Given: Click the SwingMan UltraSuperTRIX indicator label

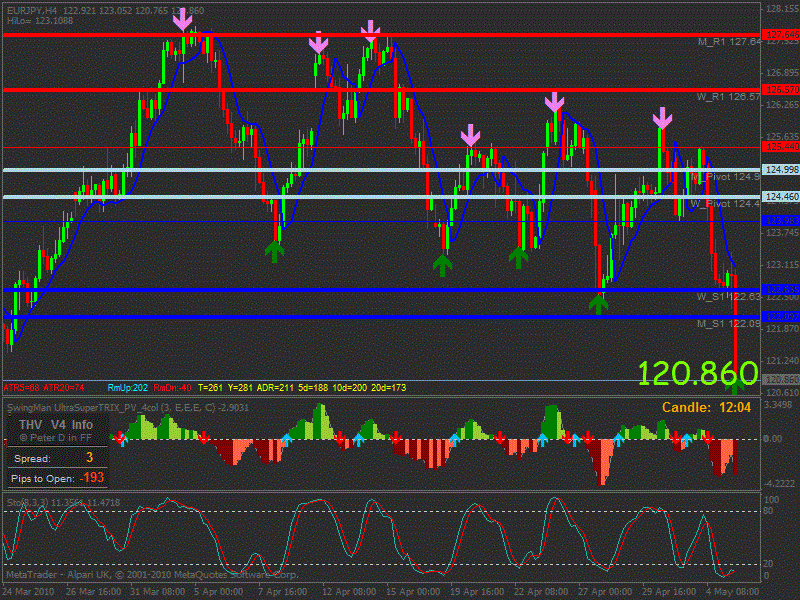Looking at the screenshot, I should [x=128, y=408].
